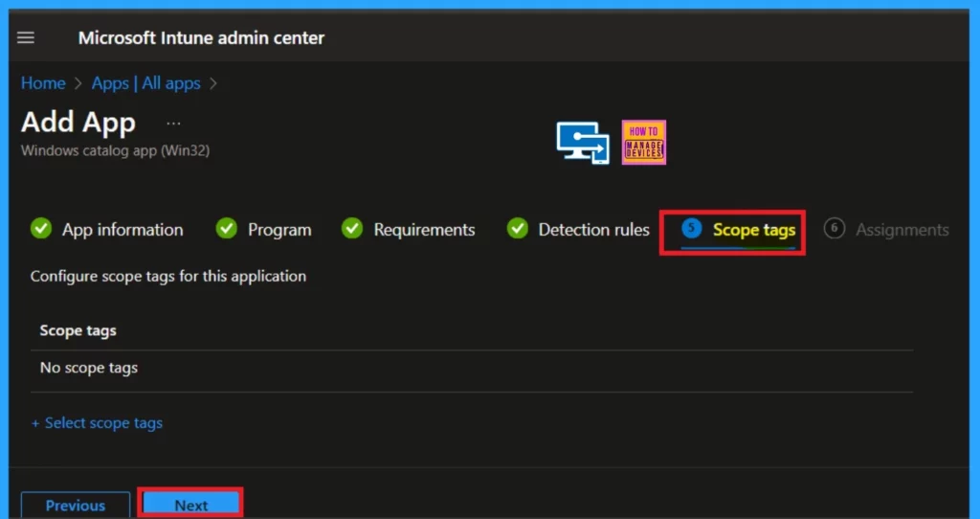Click the Scope tags column header

78,330
